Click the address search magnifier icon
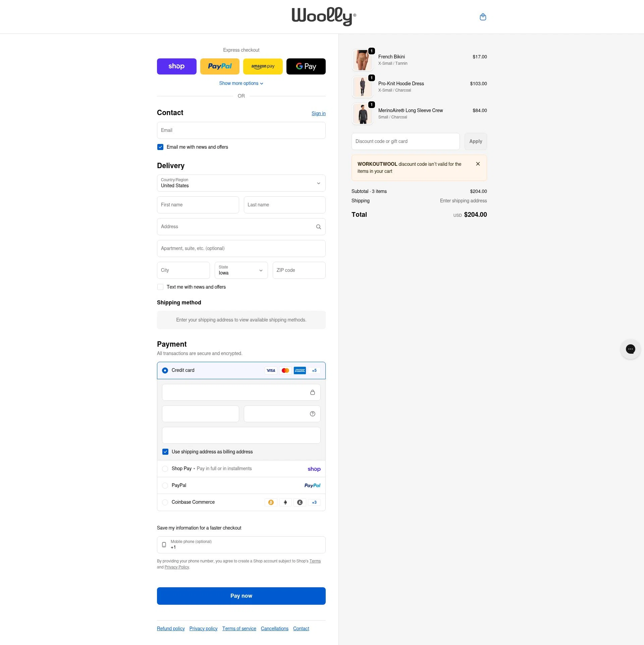644x645 pixels. pyautogui.click(x=318, y=227)
